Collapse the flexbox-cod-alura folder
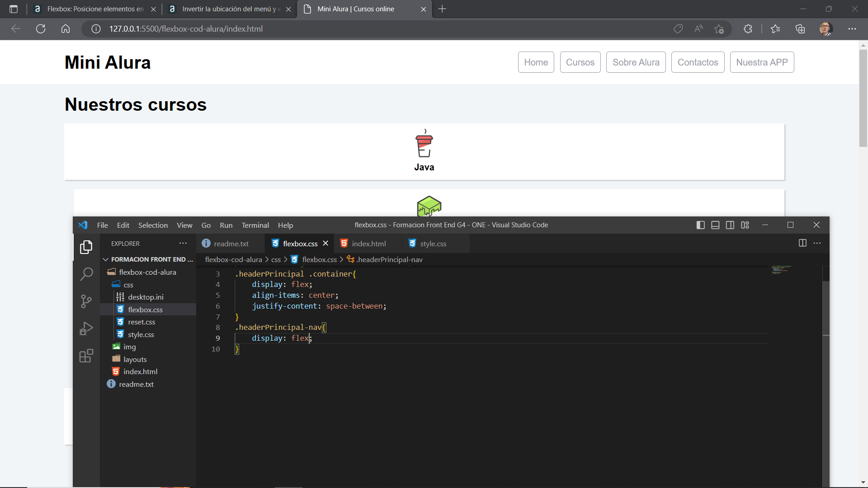This screenshot has width=868, height=488. point(148,272)
